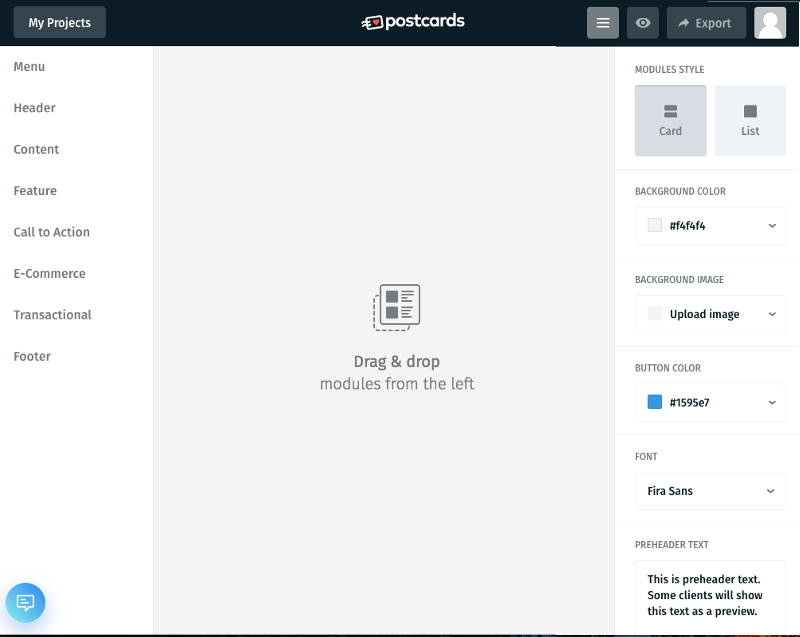
Task: Click the blue button color swatch
Action: point(655,402)
